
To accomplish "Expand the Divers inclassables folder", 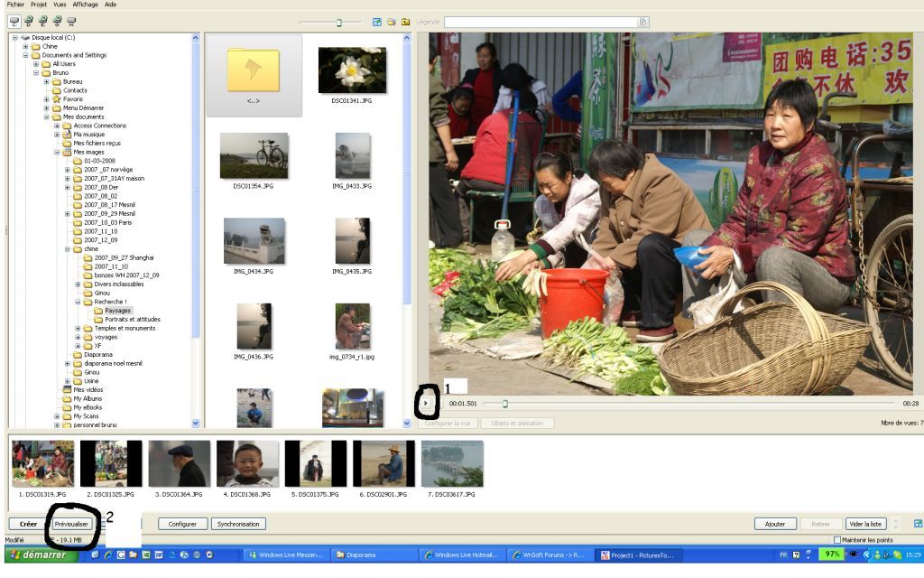I will coord(78,284).
